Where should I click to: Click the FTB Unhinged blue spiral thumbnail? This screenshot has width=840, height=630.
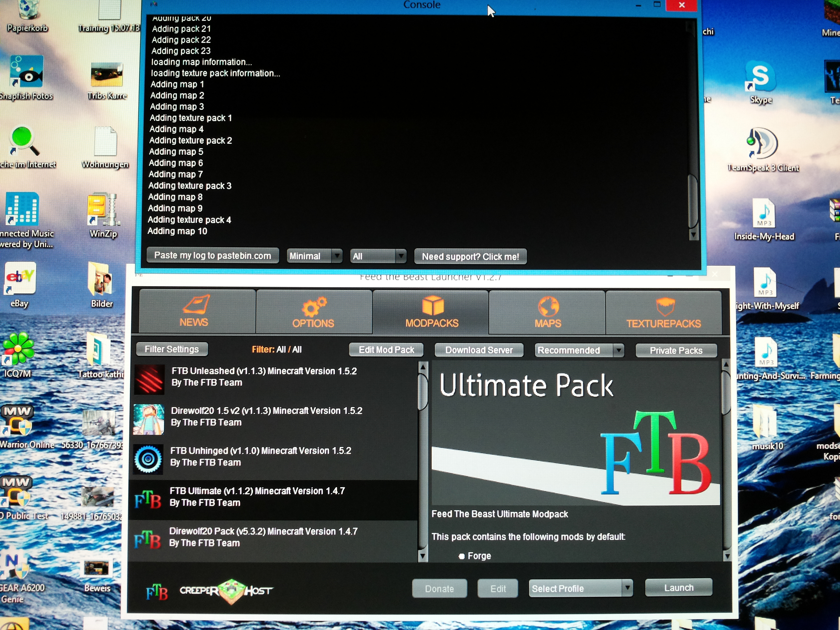click(148, 459)
